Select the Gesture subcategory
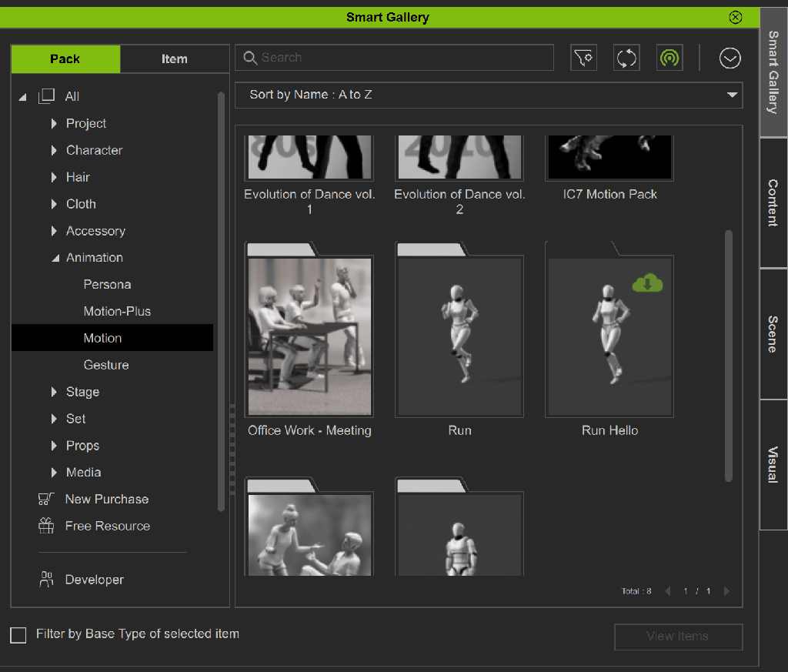 click(x=106, y=365)
